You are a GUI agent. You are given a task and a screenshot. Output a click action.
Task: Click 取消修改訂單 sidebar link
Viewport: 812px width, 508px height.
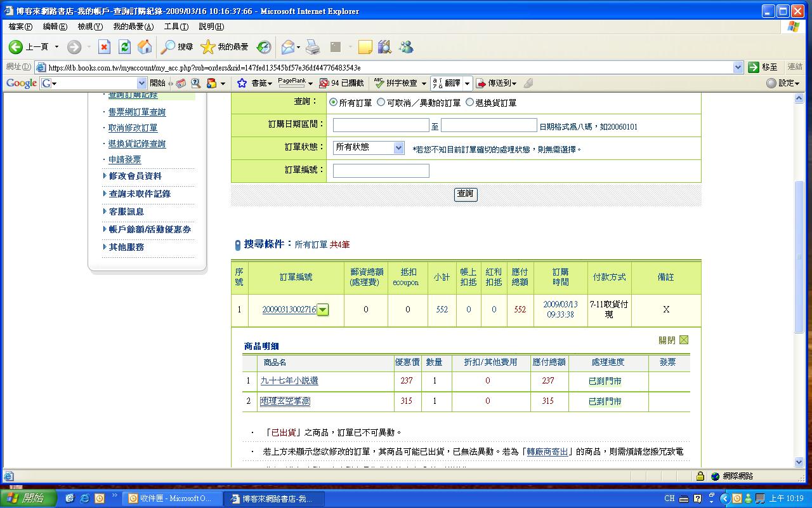coord(133,128)
